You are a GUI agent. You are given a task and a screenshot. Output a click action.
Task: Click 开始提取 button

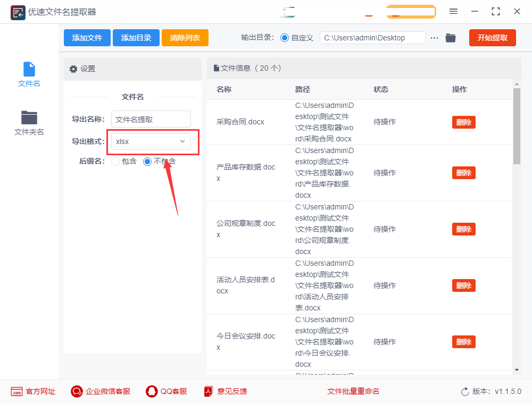(x=493, y=38)
